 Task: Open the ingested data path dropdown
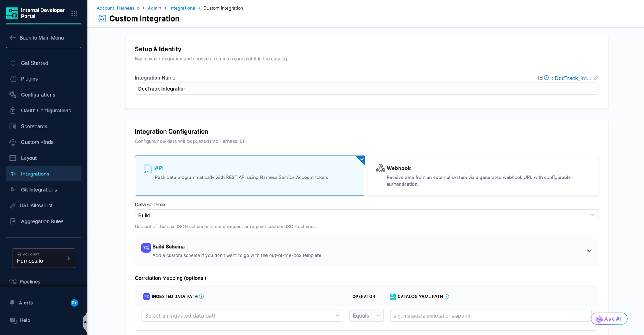(242, 316)
